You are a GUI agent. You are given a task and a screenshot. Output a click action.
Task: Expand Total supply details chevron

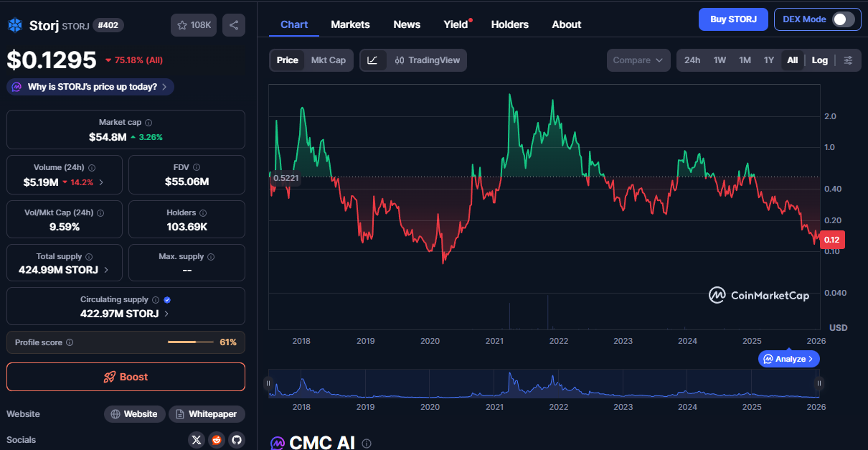tap(107, 271)
